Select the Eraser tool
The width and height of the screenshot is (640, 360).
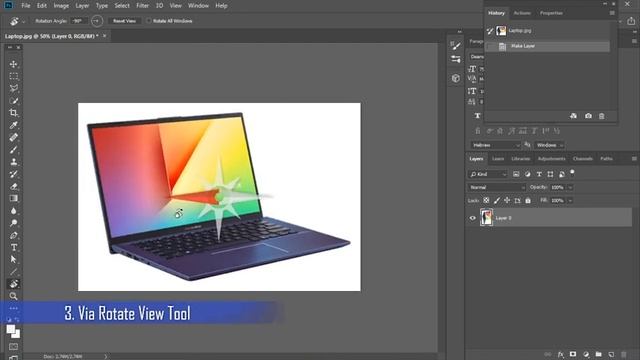[13, 186]
